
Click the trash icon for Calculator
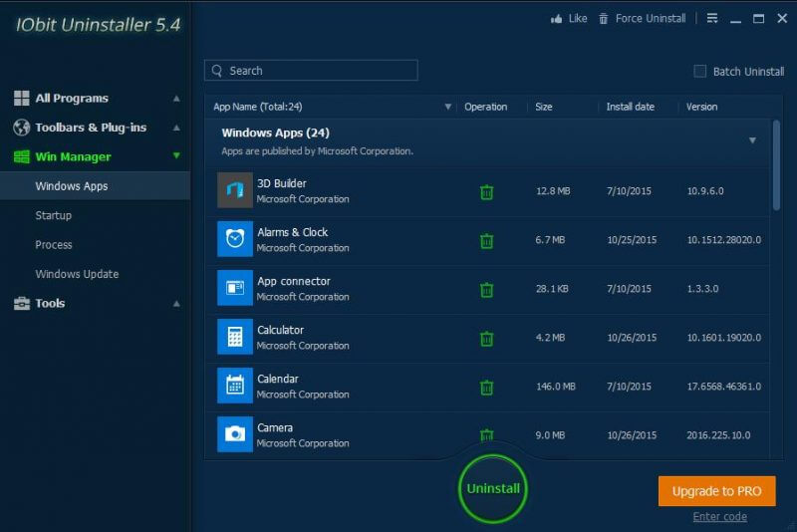point(486,339)
